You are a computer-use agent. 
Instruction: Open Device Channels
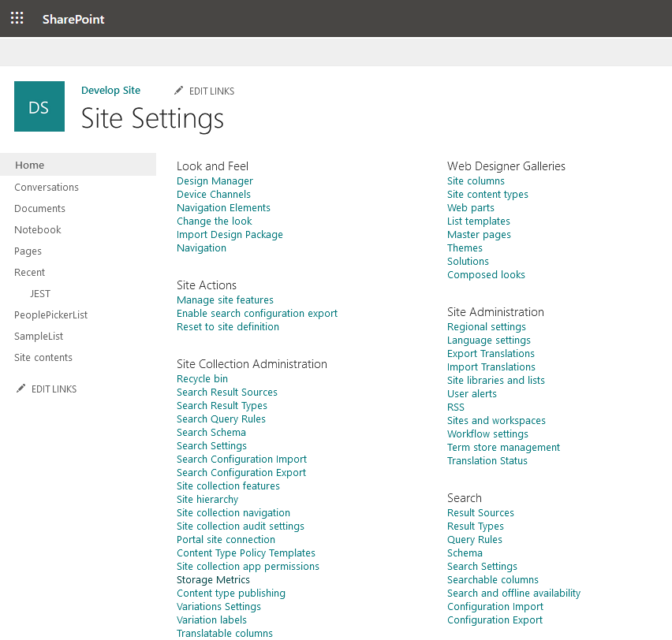(x=214, y=195)
